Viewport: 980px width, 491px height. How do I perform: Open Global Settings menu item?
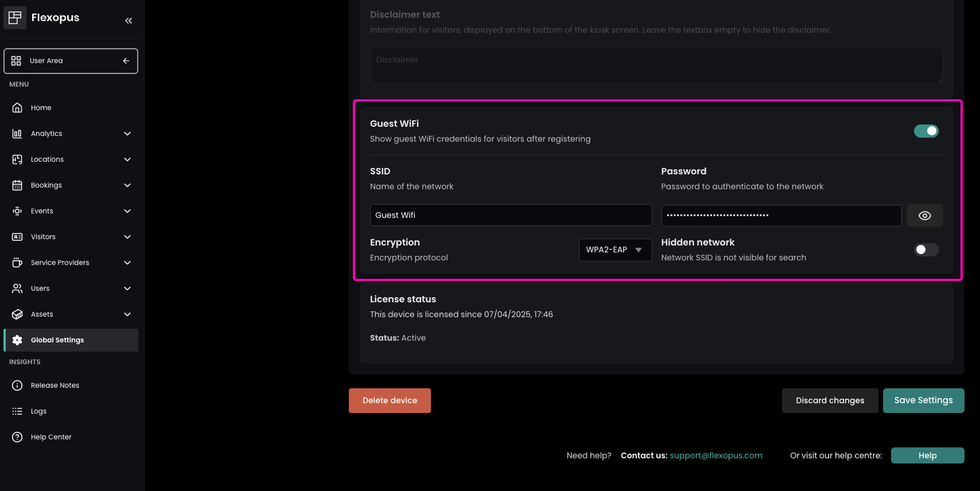pyautogui.click(x=57, y=340)
